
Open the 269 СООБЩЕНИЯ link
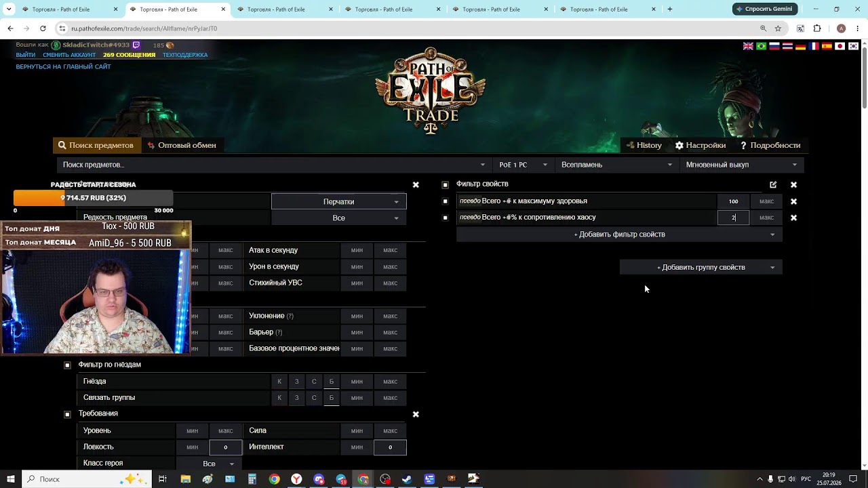coord(129,55)
